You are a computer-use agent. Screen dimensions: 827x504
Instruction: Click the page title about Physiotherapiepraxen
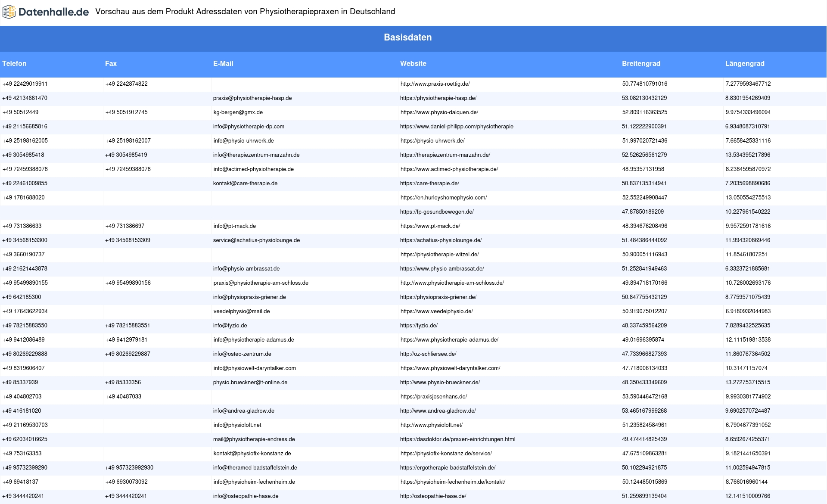[x=245, y=12]
